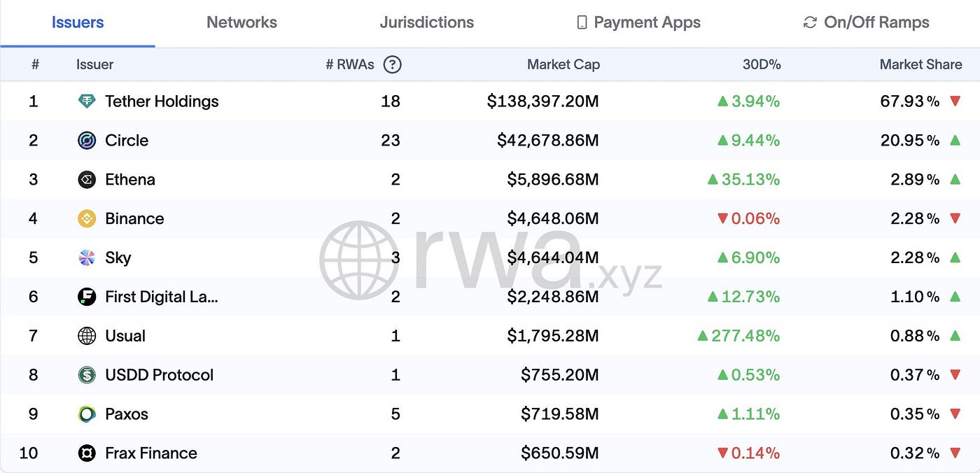Click the 277.48% 30-day change value
This screenshot has width=980, height=473.
click(x=745, y=336)
